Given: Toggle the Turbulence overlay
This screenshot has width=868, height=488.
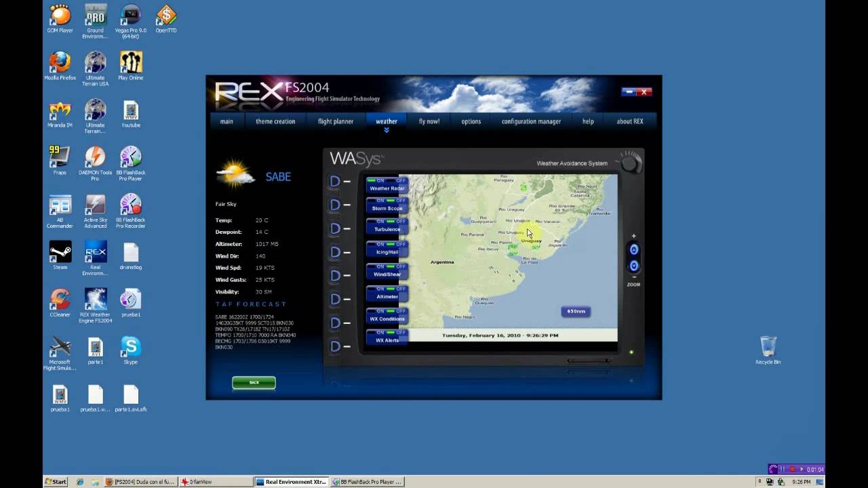Looking at the screenshot, I should [387, 226].
